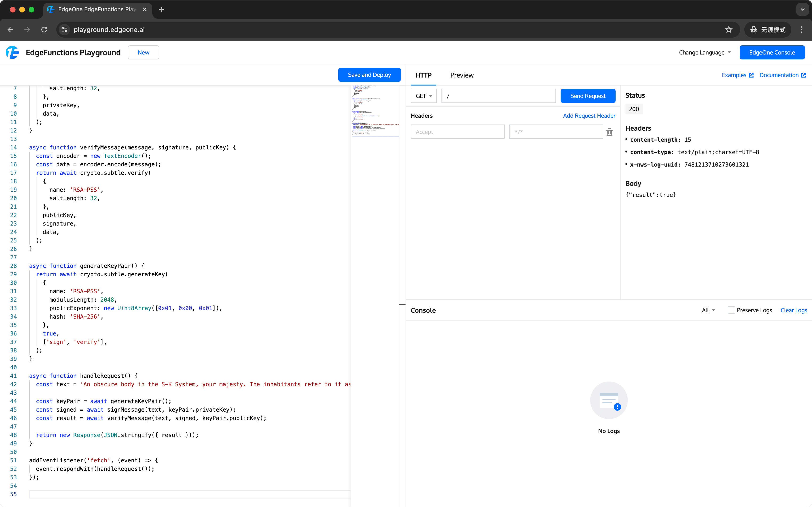Switch to the Preview tab
The width and height of the screenshot is (812, 507).
[x=462, y=75]
